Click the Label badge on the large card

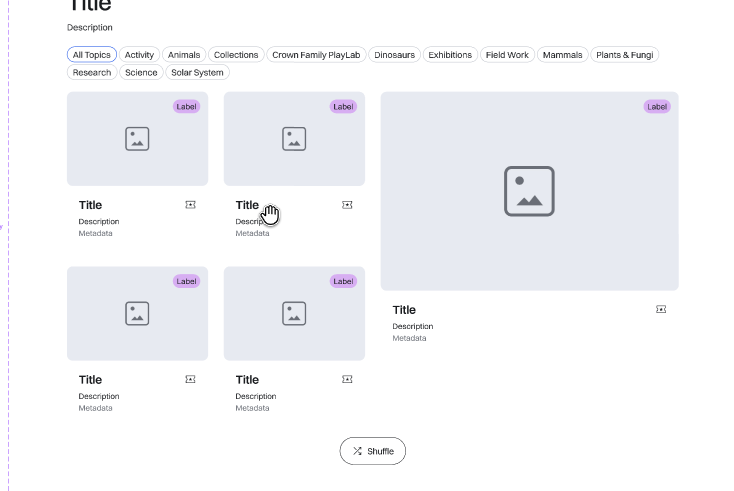click(x=657, y=107)
